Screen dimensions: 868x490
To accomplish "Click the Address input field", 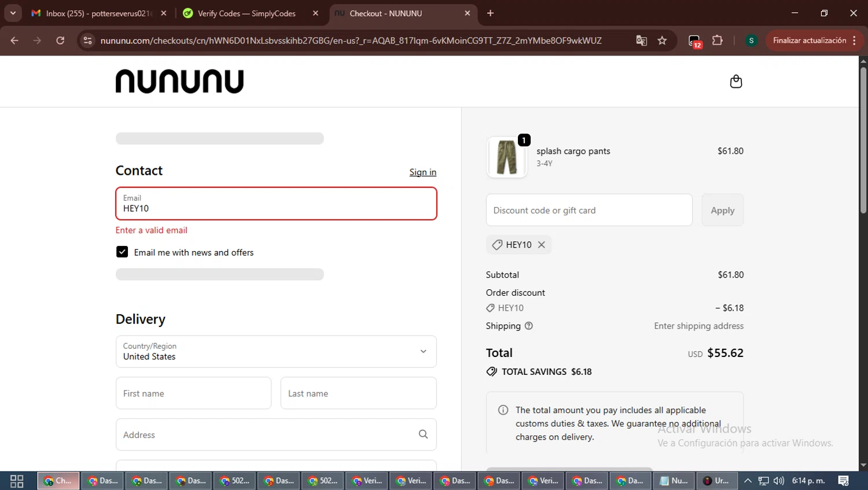I will coord(276,434).
